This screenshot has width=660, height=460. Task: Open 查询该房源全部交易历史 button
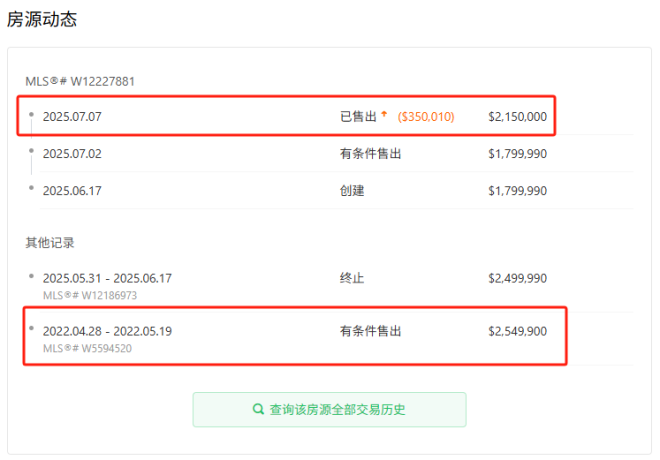coord(329,410)
